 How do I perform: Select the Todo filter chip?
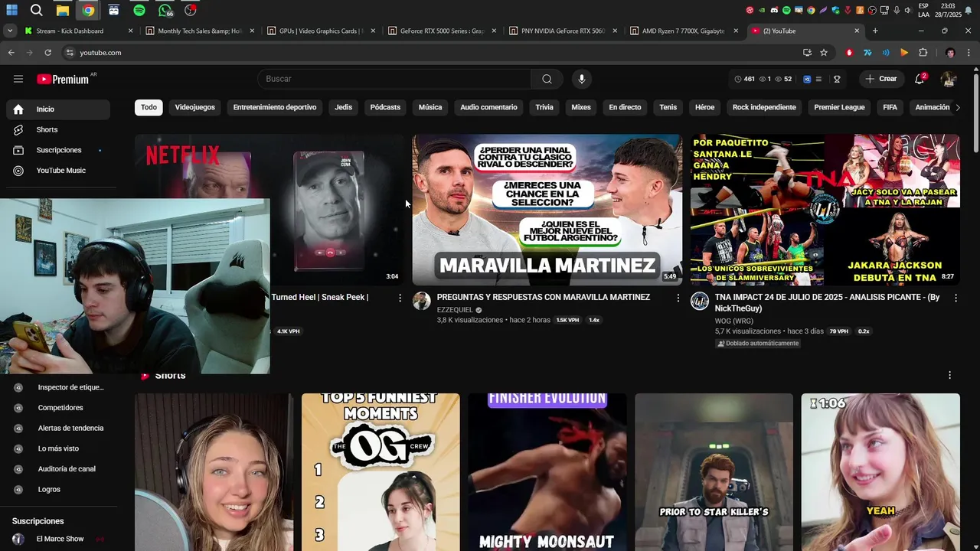pos(149,107)
